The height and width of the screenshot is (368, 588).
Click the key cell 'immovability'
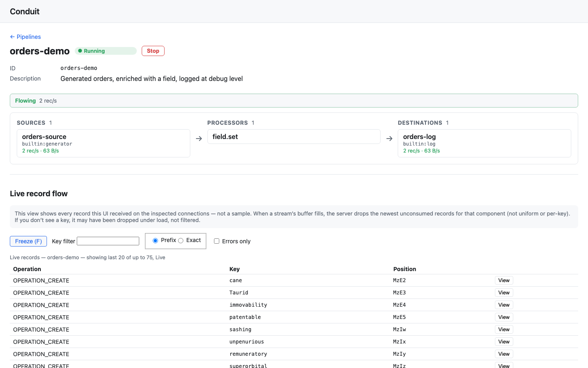pyautogui.click(x=248, y=305)
